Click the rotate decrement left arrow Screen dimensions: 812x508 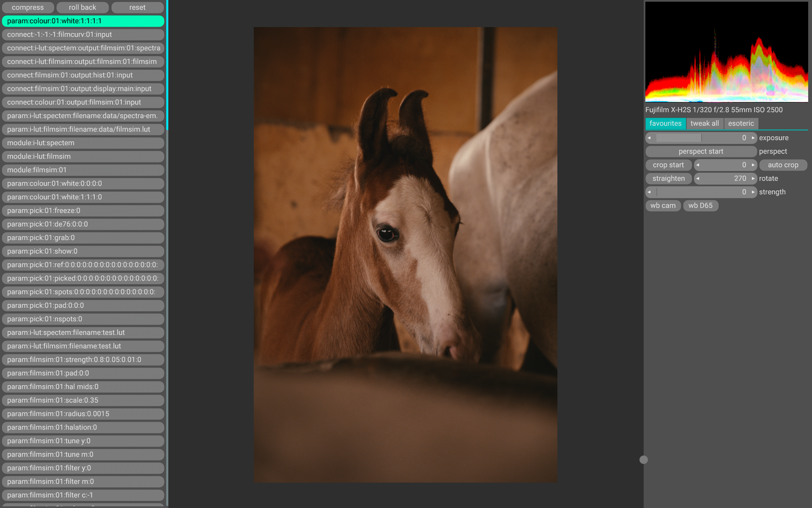click(698, 179)
